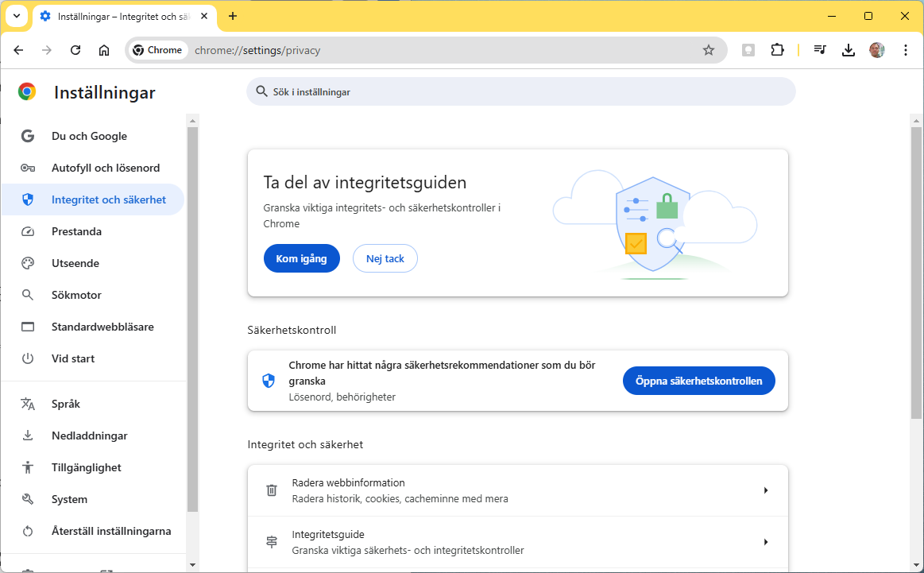Open säkerhetskontrollen via the blue button

698,381
